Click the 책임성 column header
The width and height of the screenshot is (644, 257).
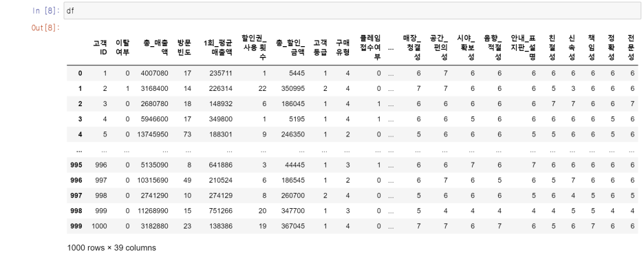592,48
